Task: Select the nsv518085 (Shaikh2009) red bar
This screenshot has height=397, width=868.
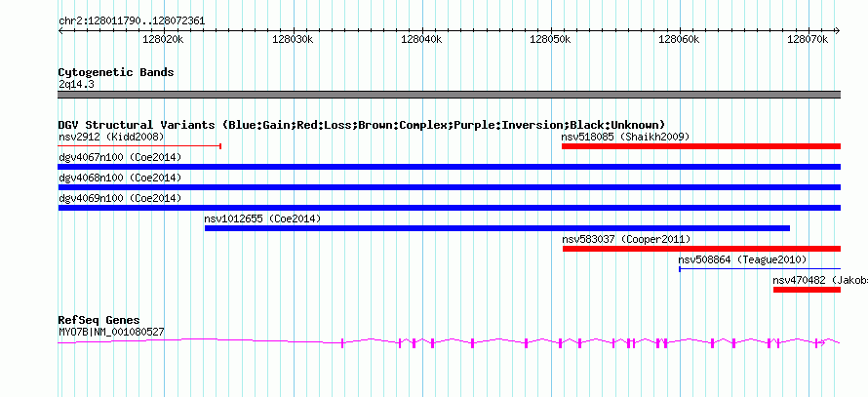Action: click(x=701, y=146)
